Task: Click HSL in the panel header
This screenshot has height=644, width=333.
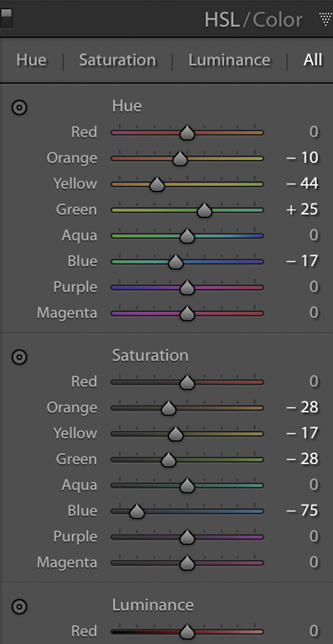Action: pyautogui.click(x=222, y=20)
